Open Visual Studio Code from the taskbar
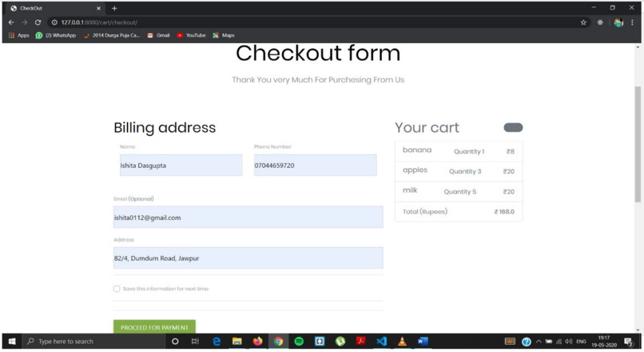Viewport: 644px width, 352px height. tap(382, 342)
